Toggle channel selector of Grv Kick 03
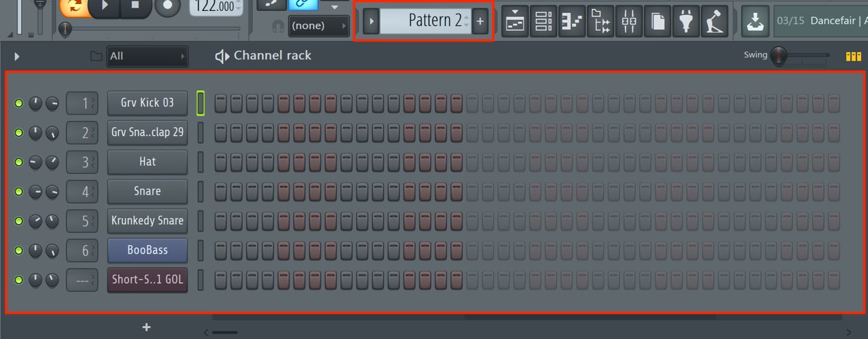The height and width of the screenshot is (339, 868). 201,103
